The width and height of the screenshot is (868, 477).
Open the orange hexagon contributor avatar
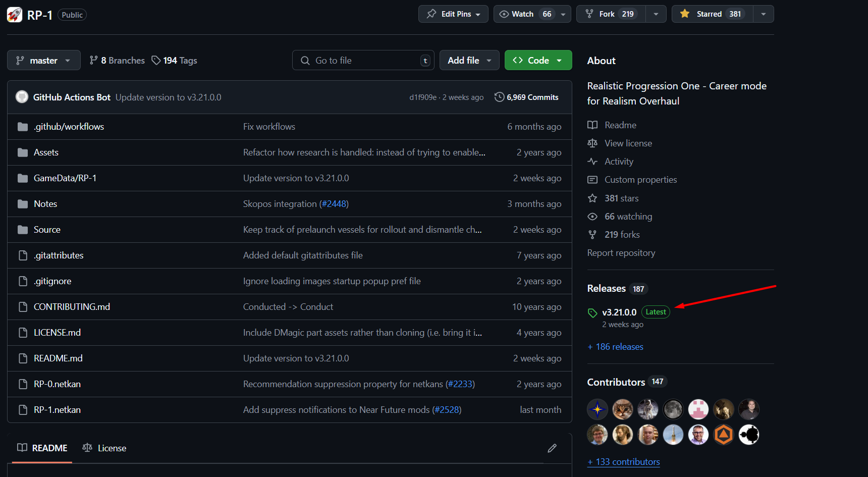[x=724, y=435]
